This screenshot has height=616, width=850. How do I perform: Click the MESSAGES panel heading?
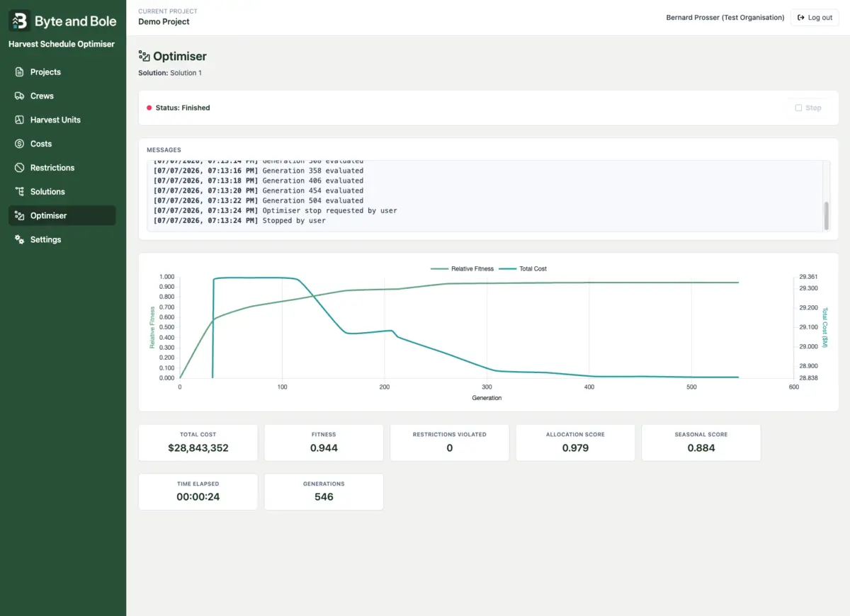tap(164, 150)
